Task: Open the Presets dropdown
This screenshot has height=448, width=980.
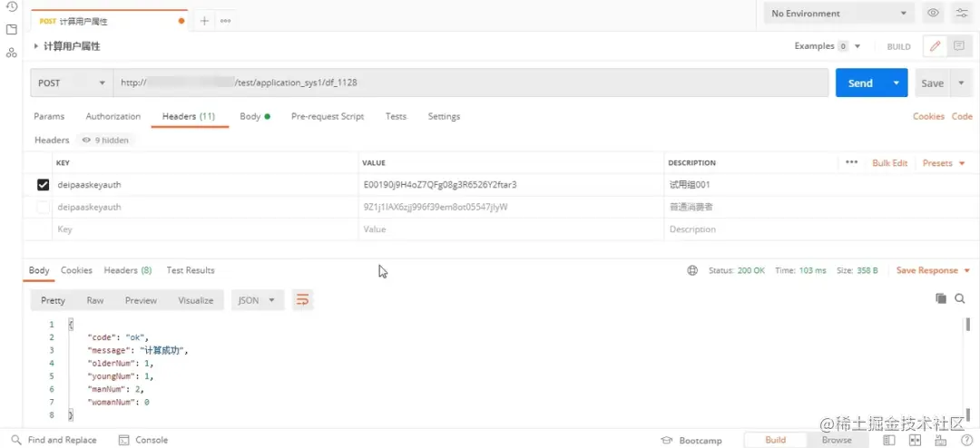Action: tap(944, 162)
